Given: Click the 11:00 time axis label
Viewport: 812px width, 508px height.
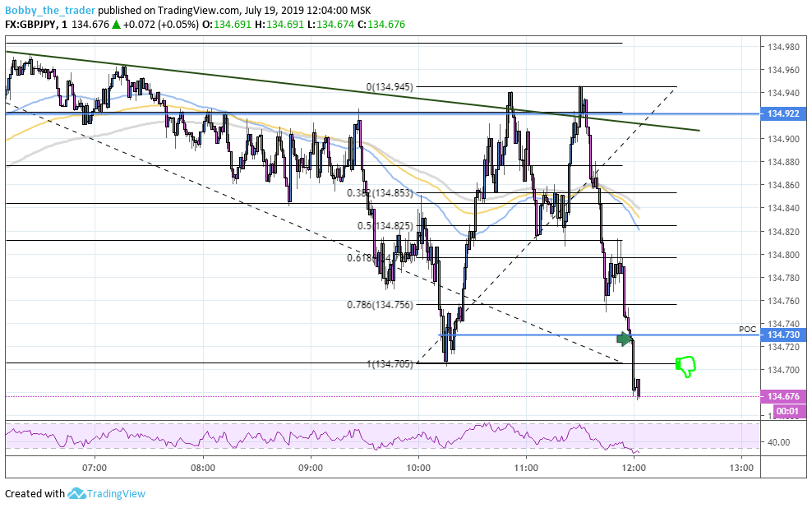Looking at the screenshot, I should click(526, 468).
